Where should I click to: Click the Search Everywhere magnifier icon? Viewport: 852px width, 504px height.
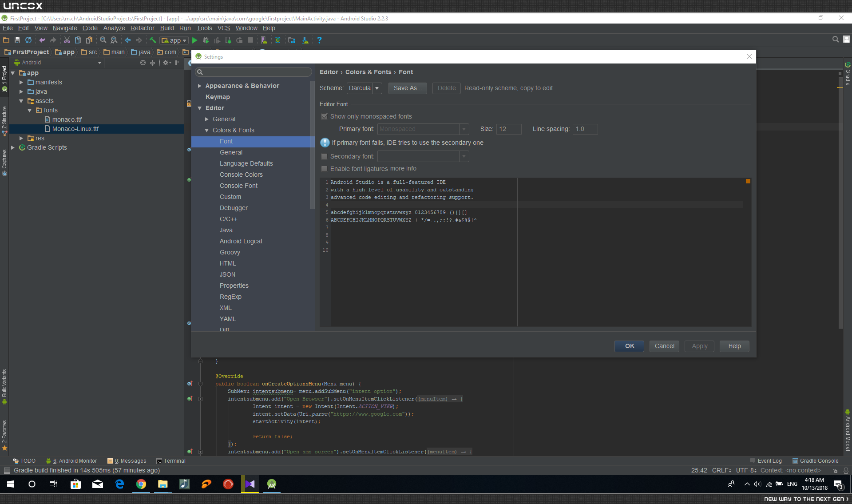click(836, 40)
